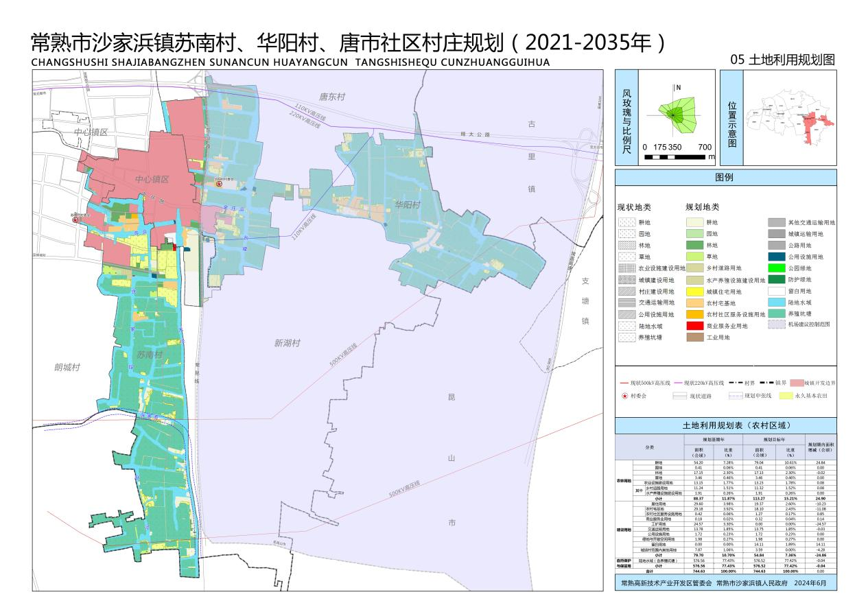Click the 现状道路 legend symbol
The width and height of the screenshot is (868, 614).
point(677,396)
